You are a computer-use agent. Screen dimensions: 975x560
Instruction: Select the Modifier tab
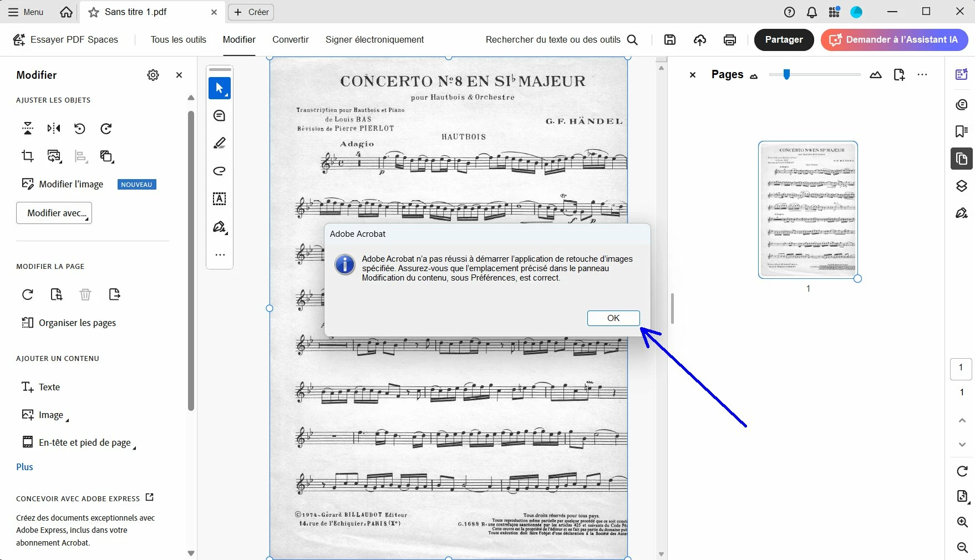point(239,39)
